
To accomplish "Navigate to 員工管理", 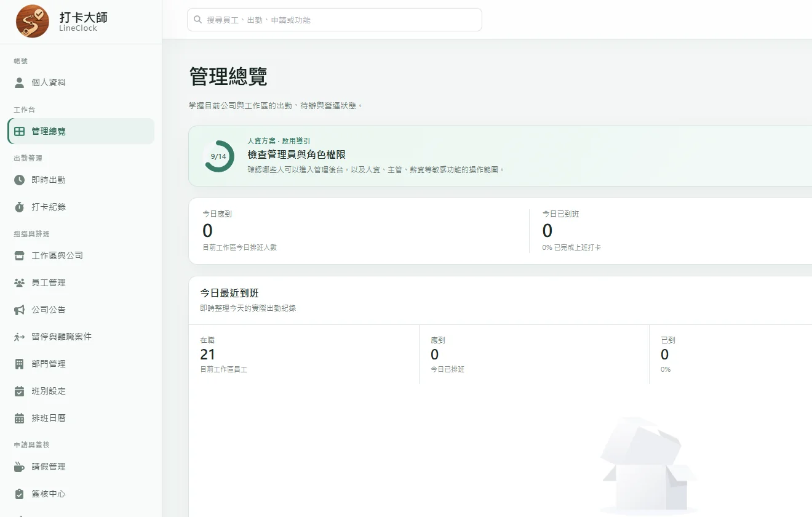I will [81, 283].
